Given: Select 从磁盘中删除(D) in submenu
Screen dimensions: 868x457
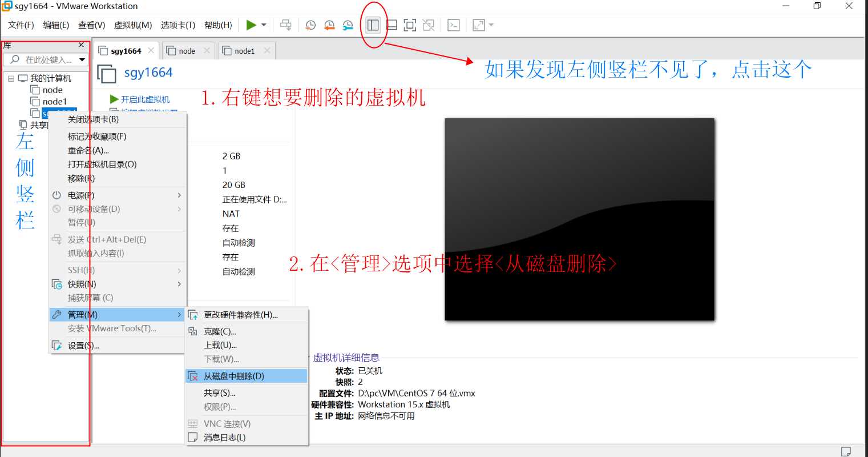Looking at the screenshot, I should pyautogui.click(x=247, y=376).
